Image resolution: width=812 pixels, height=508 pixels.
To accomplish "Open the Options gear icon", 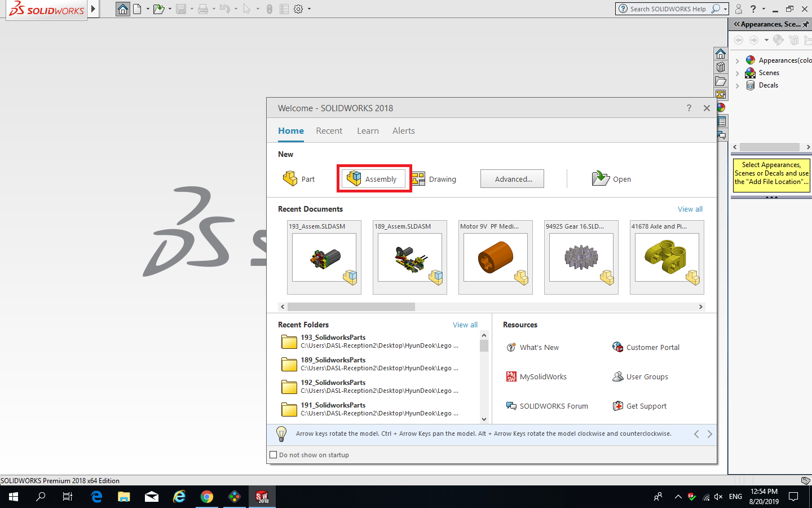I will [298, 9].
